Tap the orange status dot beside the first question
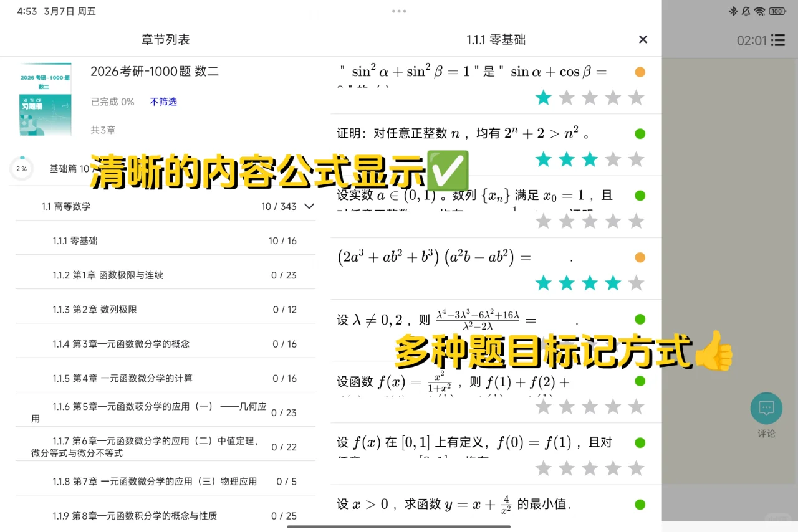Screen dimensions: 798x532 point(640,72)
